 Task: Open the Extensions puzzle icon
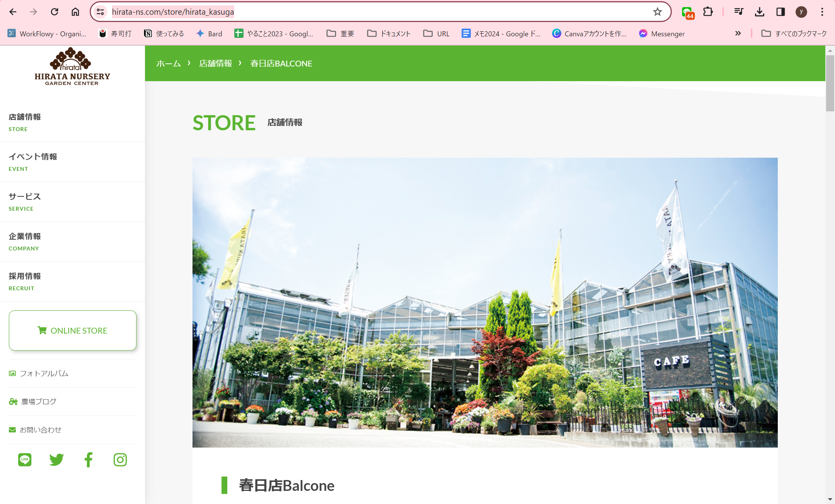pyautogui.click(x=708, y=12)
